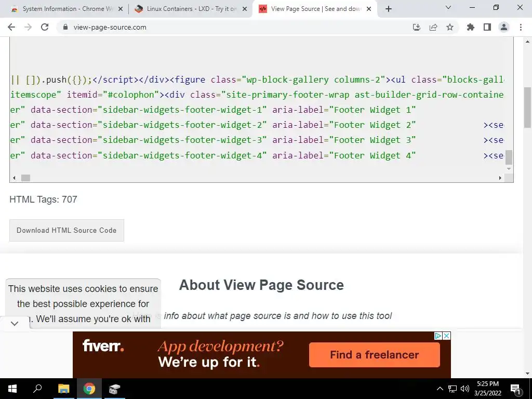Image resolution: width=532 pixels, height=399 pixels.
Task: Open the volume tray icon
Action: pyautogui.click(x=465, y=389)
